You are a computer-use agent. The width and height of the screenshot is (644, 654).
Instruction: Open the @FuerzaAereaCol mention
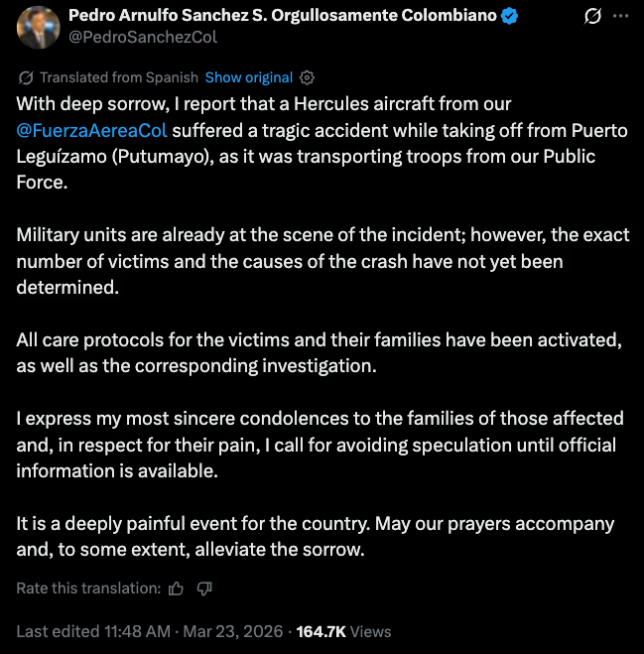click(x=95, y=130)
